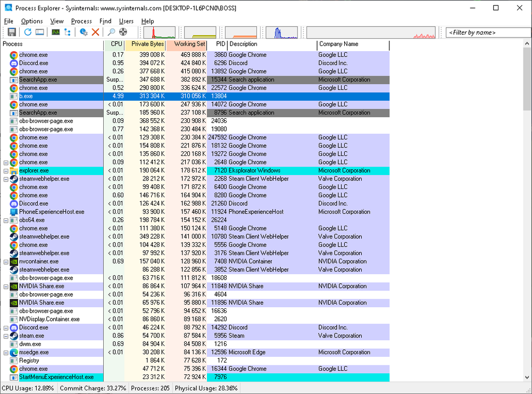Click the obs64.exe process icon

(14, 220)
